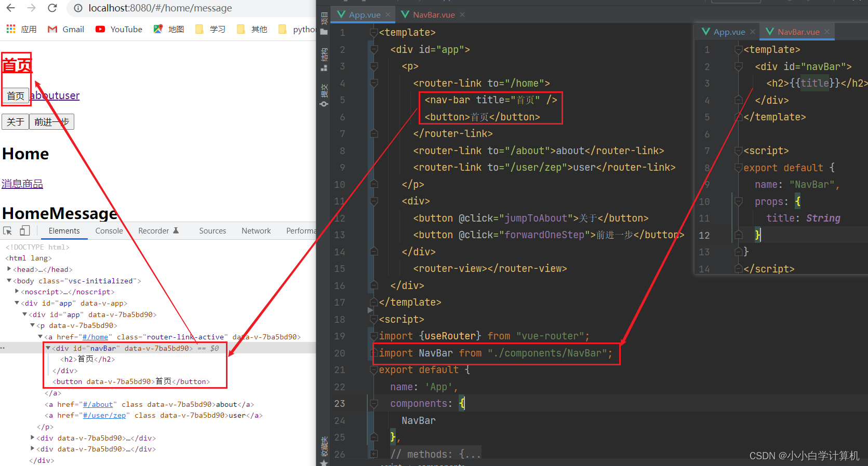Image resolution: width=868 pixels, height=466 pixels.
Task: Collapse the export default fold on line 21
Action: (373, 369)
